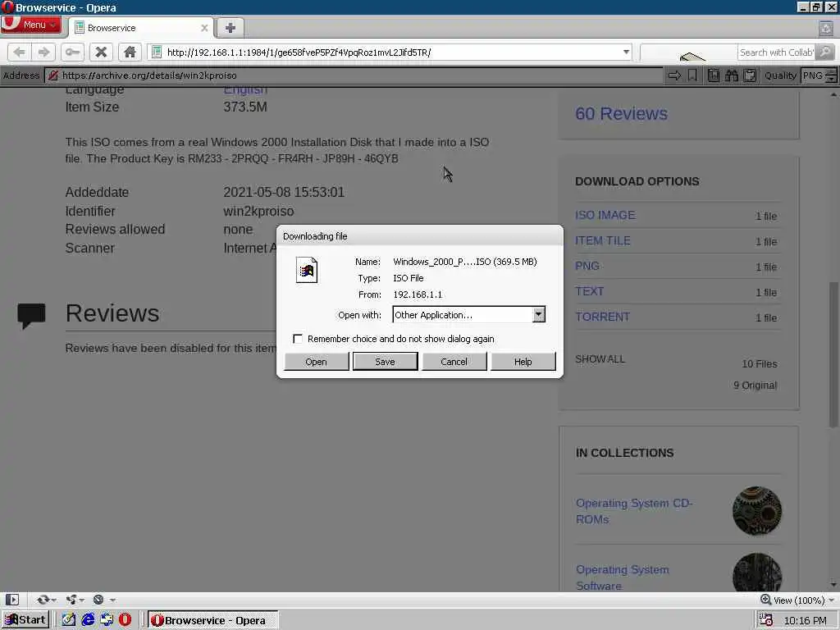The image size is (840, 630).
Task: Cancel the file download dialog
Action: click(x=454, y=362)
